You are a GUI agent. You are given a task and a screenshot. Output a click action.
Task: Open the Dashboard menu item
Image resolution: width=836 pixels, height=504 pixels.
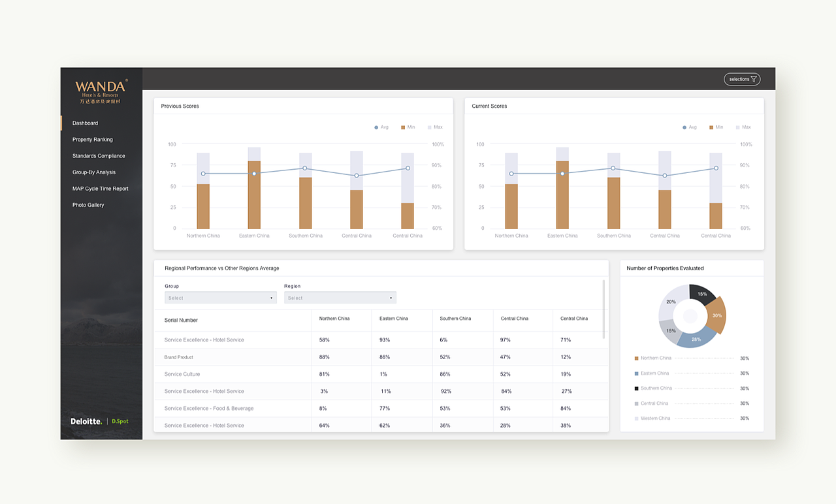(x=85, y=123)
